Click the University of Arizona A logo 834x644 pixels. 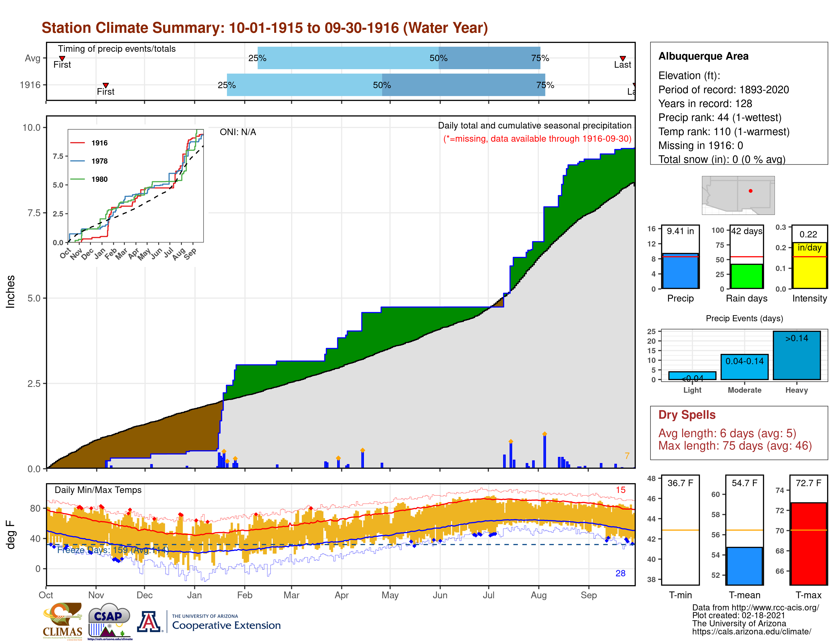(x=149, y=622)
